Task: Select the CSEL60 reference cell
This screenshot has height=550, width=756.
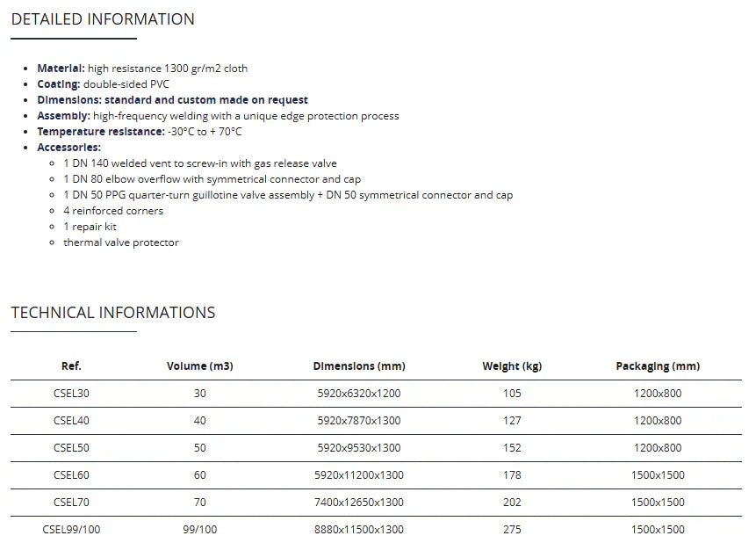Action: tap(71, 475)
